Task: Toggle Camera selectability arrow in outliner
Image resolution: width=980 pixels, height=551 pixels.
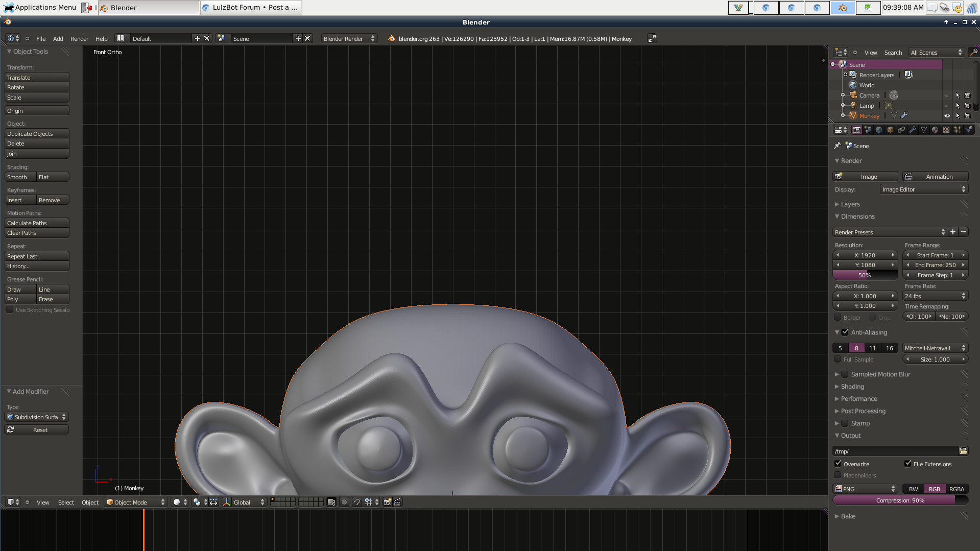Action: (958, 95)
